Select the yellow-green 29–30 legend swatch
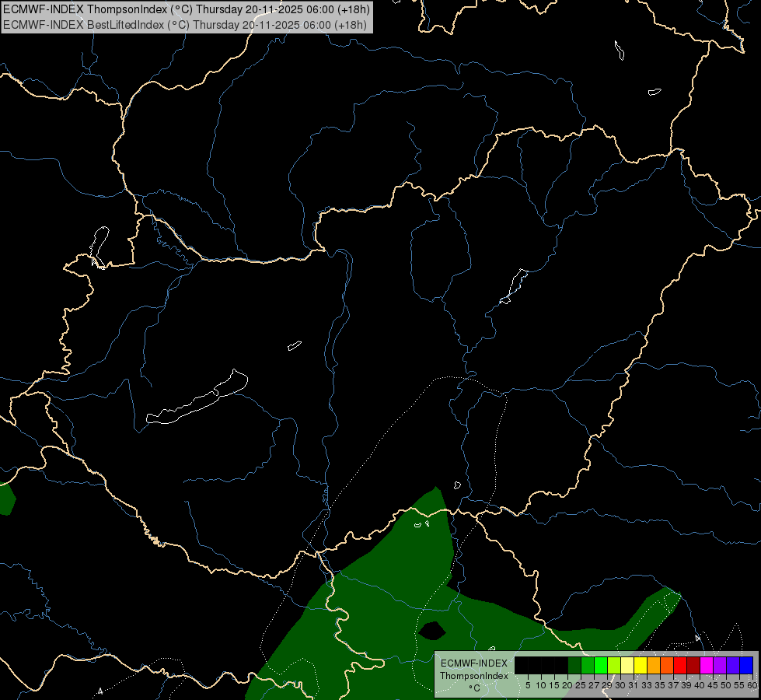 point(614,665)
